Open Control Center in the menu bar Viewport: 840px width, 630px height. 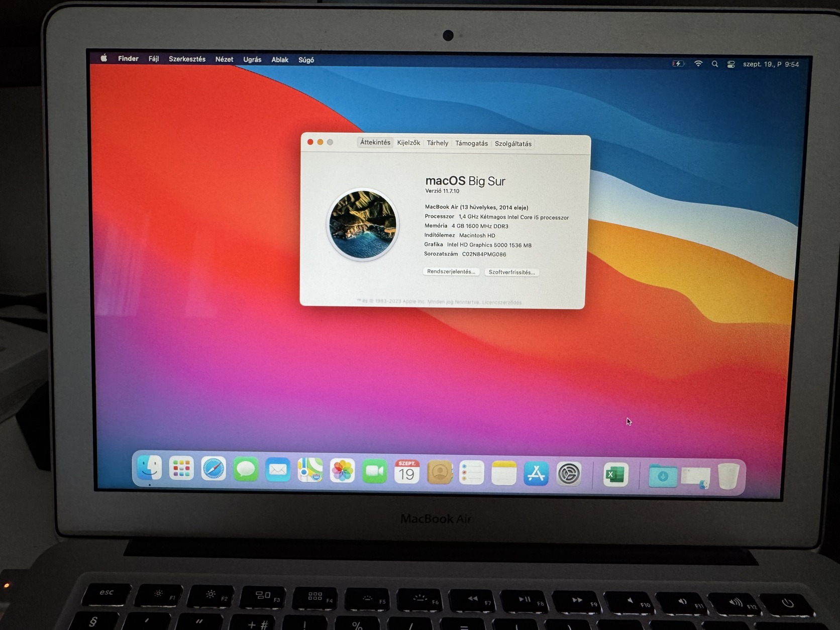[731, 64]
